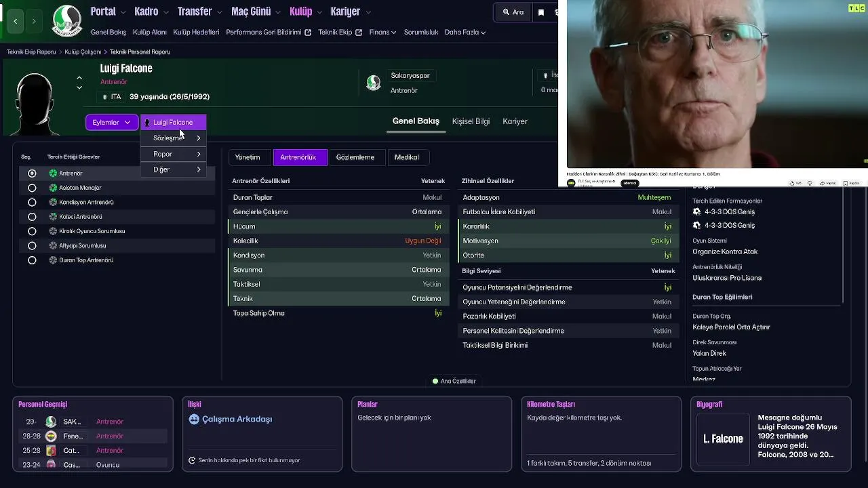
Task: Select the Kiralık Oyuncu Sorumlusu radio button
Action: (x=32, y=231)
